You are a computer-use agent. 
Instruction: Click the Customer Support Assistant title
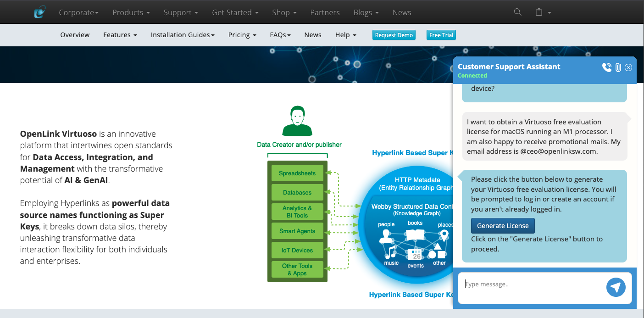tap(509, 67)
